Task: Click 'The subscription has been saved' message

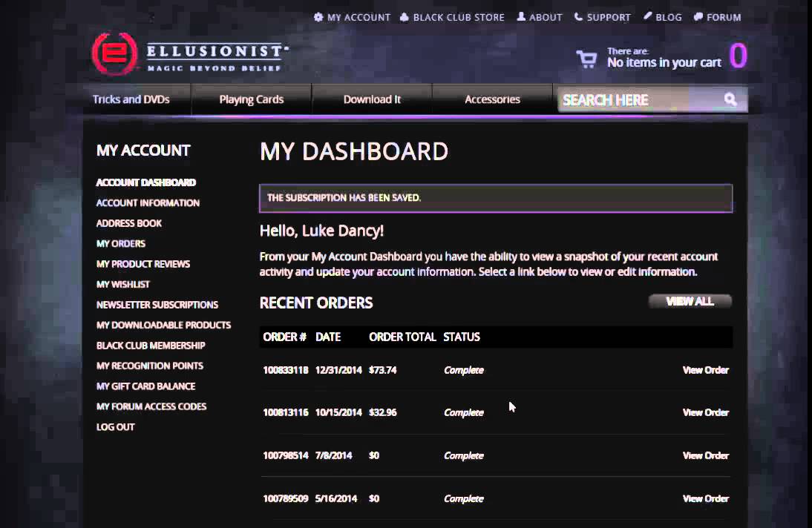Action: click(344, 198)
